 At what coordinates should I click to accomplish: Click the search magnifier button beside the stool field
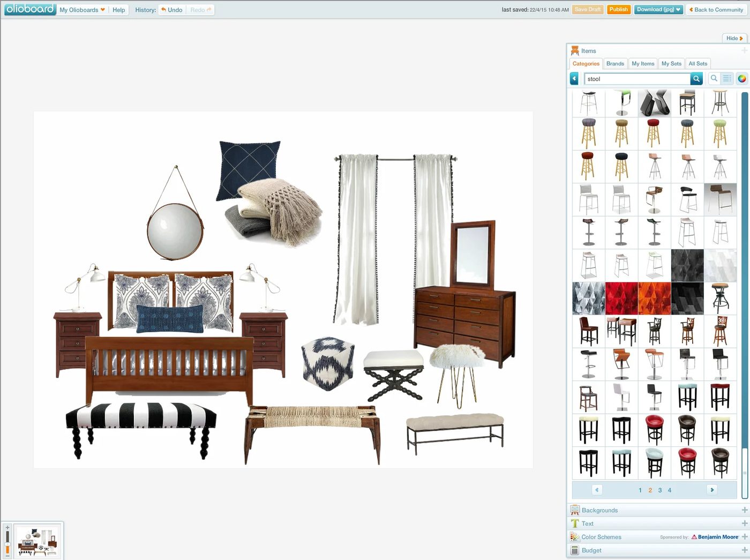[x=696, y=79]
